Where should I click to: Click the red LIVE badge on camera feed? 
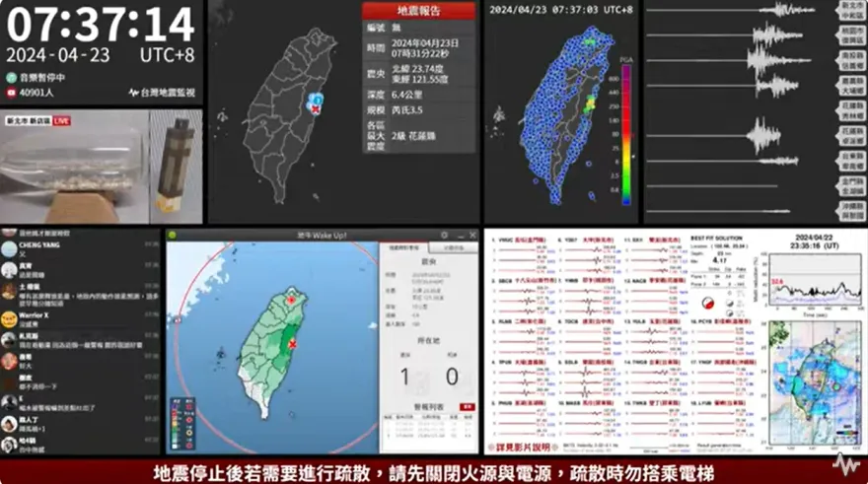tap(60, 120)
